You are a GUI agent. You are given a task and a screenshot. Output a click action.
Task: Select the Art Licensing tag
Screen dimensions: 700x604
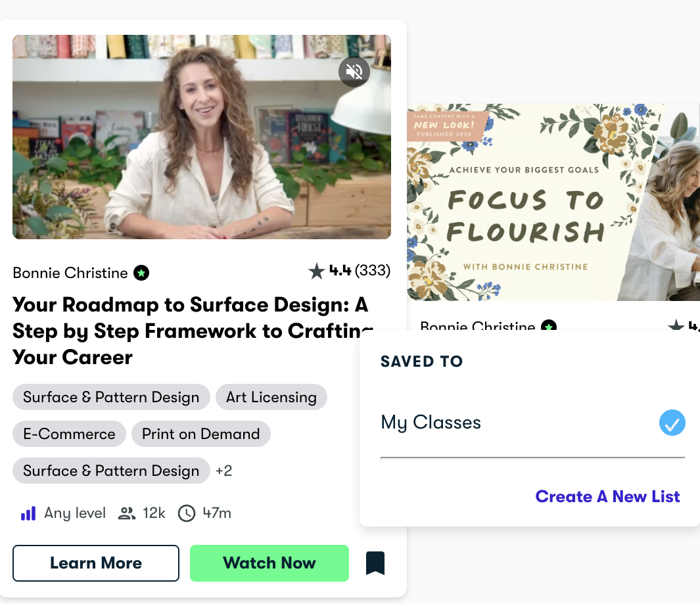[x=271, y=398]
